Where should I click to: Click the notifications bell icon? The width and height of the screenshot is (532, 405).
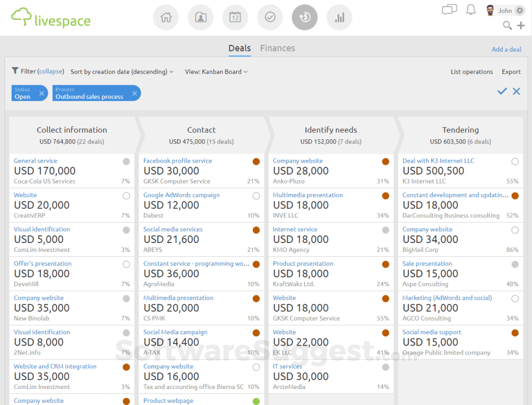pyautogui.click(x=470, y=9)
